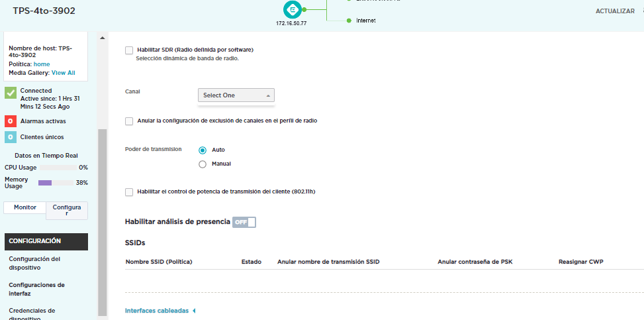Screen dimensions: 644x320
Task: Click the red active alarms counter icon
Action: [10, 121]
